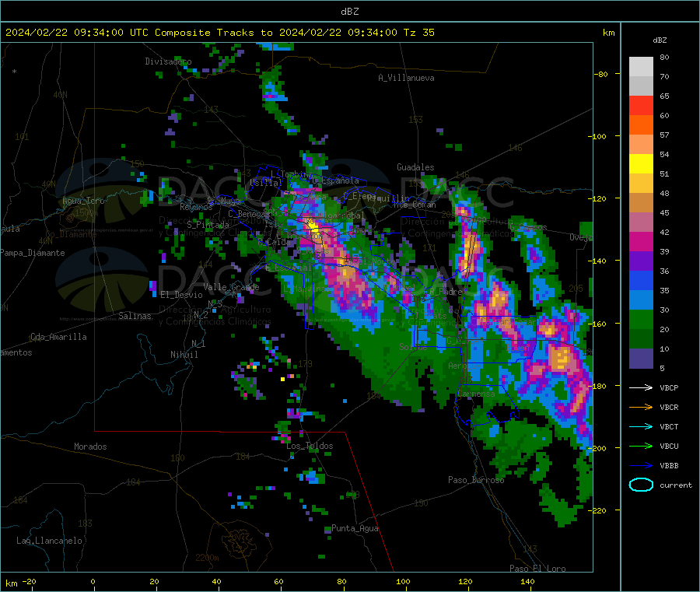Screen dimensions: 700x592
Task: Click the 'Carmensa' map label
Action: pos(476,394)
